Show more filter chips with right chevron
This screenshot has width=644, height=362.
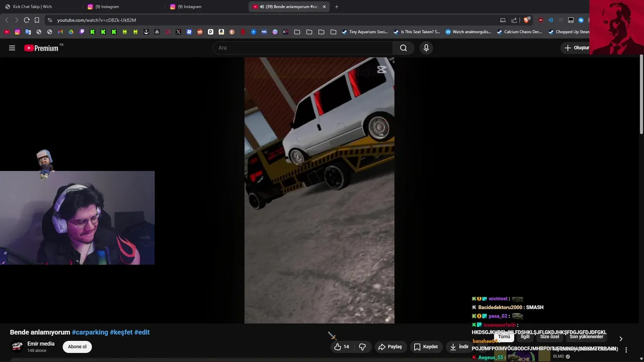point(621,339)
